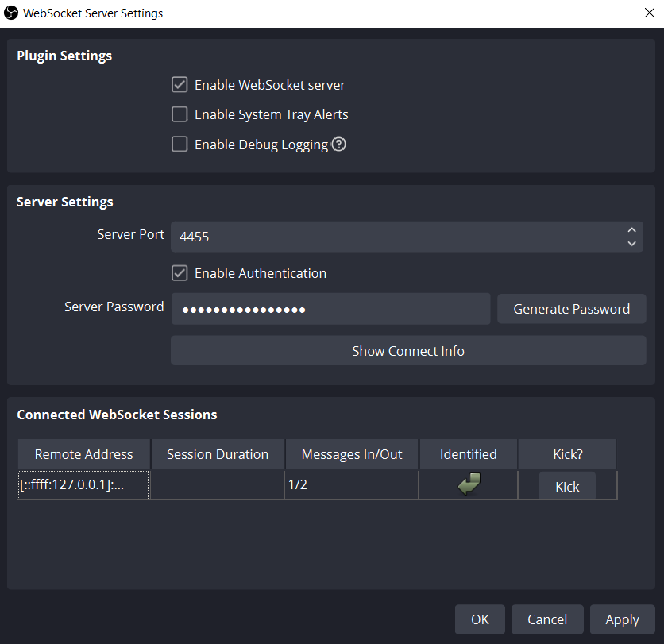Click the green Identified status arrow icon
The height and width of the screenshot is (644, 664).
(x=468, y=483)
